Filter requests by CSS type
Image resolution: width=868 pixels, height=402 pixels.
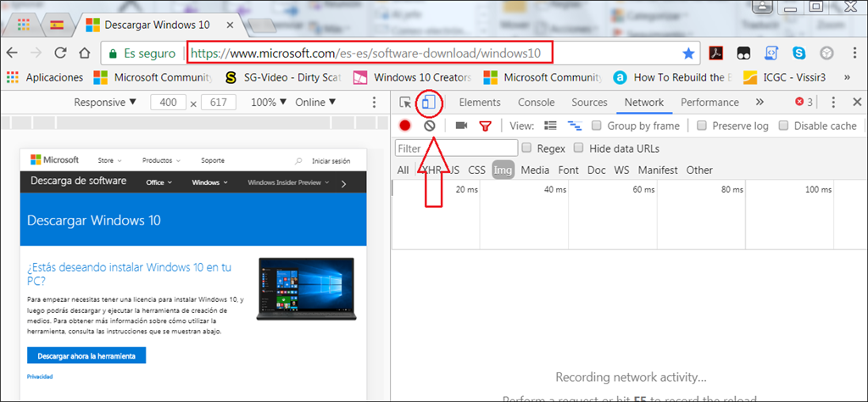click(476, 170)
